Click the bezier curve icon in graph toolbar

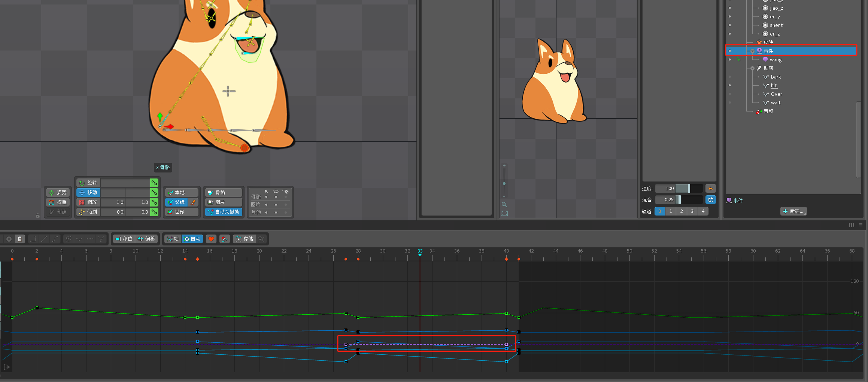pos(55,239)
